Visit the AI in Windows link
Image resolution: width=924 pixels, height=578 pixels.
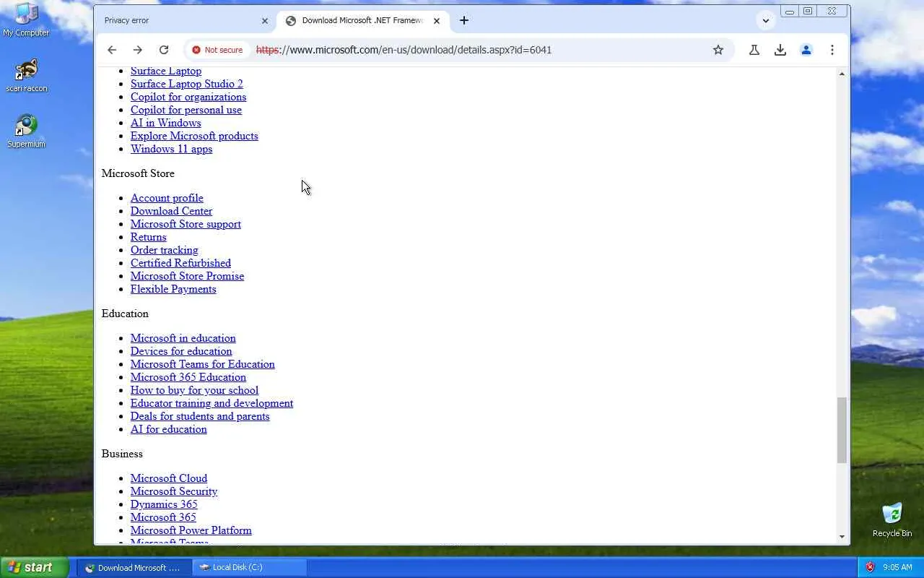tap(166, 123)
